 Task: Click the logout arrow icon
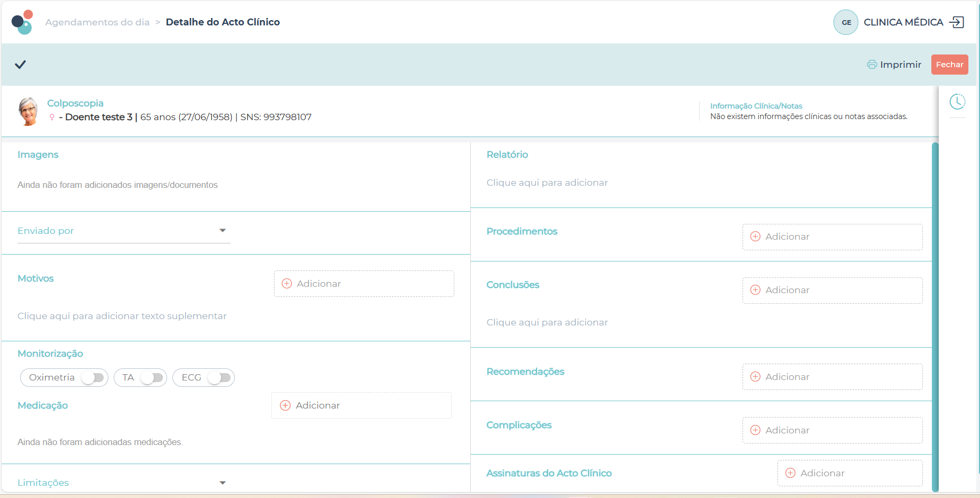[x=957, y=22]
